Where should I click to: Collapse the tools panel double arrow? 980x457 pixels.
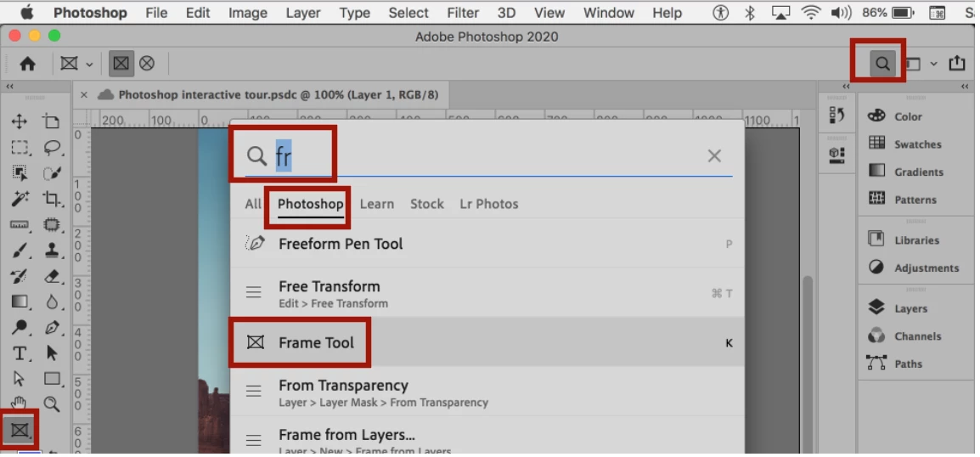click(x=10, y=87)
